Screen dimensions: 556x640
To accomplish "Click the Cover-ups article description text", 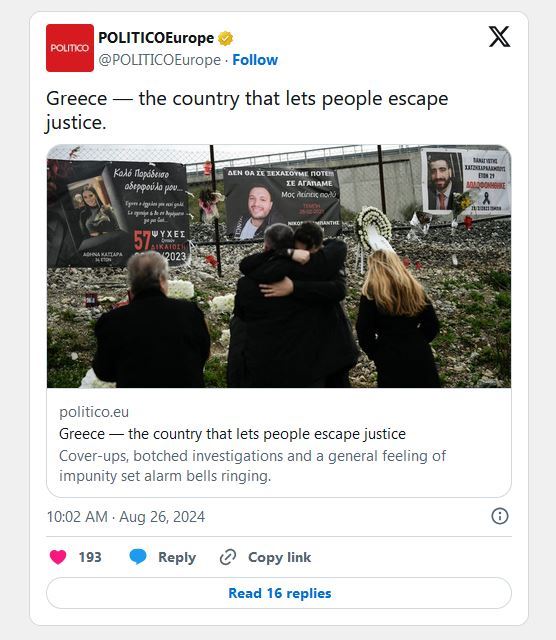I will 252,466.
